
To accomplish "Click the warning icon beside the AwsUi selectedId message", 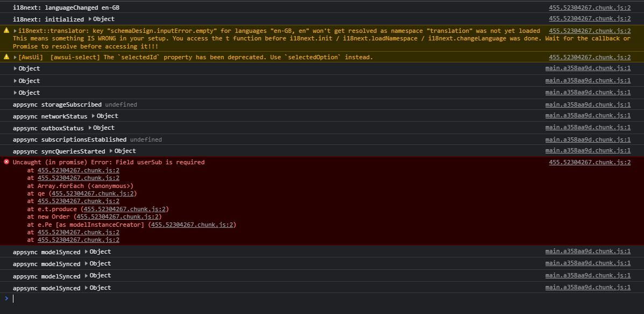I will click(x=7, y=57).
